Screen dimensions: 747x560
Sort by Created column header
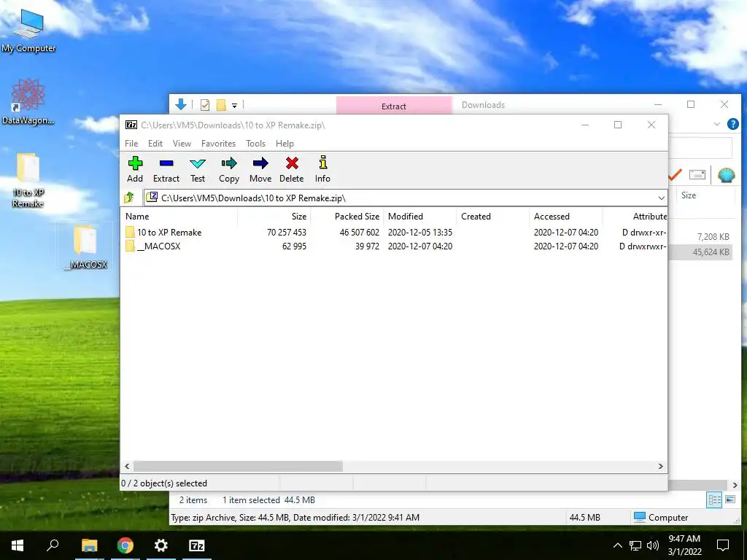point(492,216)
